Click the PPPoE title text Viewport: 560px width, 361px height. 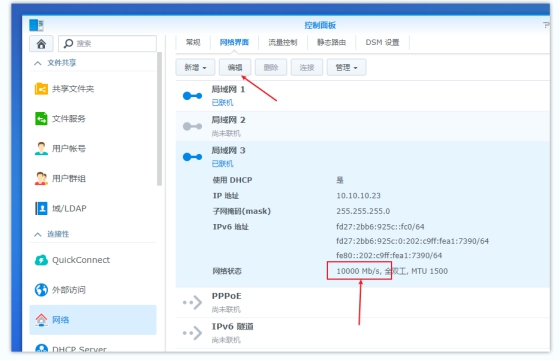click(226, 296)
